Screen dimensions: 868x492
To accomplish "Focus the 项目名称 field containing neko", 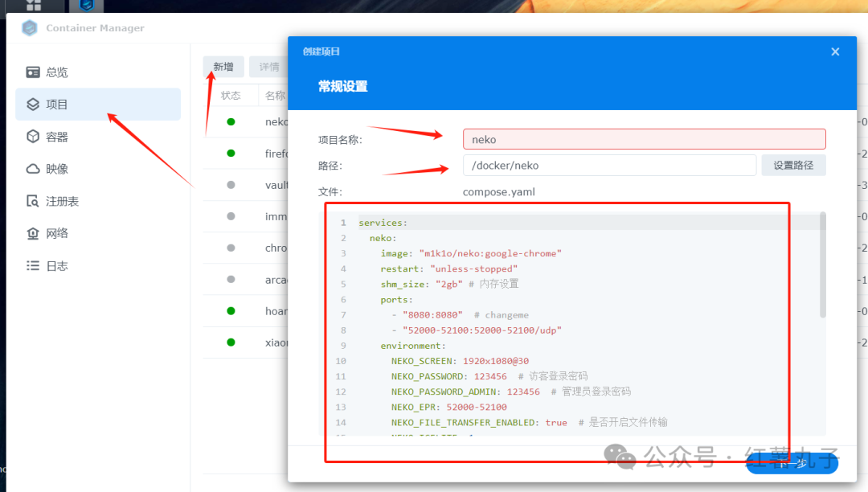I will click(x=645, y=139).
